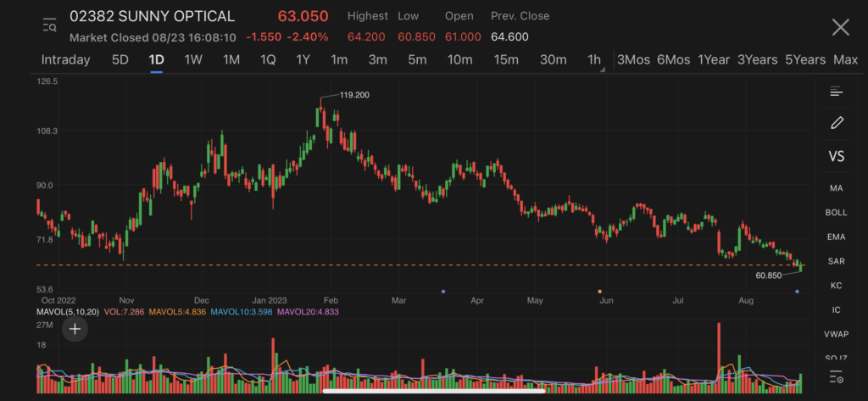Click the 02382 SUNNY OPTICAL title
This screenshot has height=401, width=868.
(152, 16)
